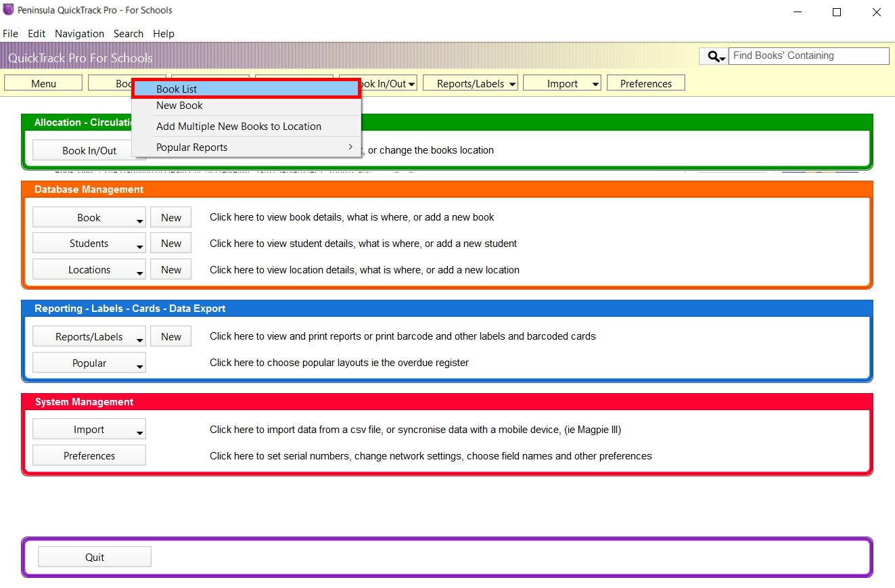
Task: Open Book dropdown in Database Management
Action: tap(89, 217)
